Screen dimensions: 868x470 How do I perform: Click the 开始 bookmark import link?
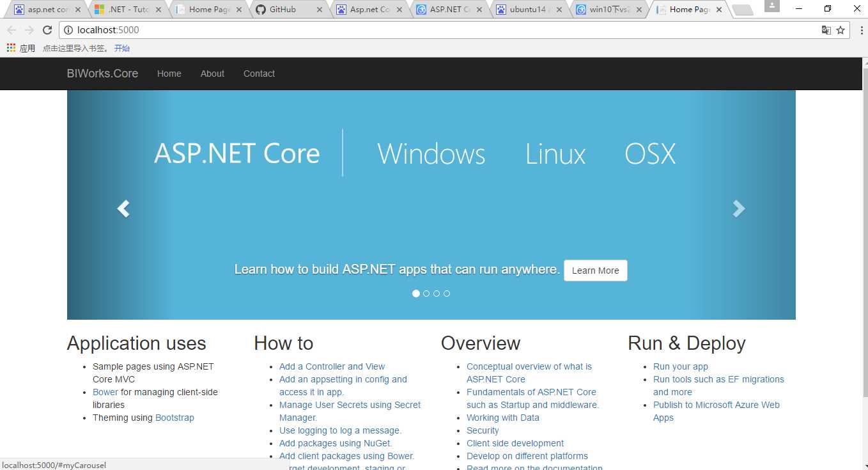tap(121, 48)
